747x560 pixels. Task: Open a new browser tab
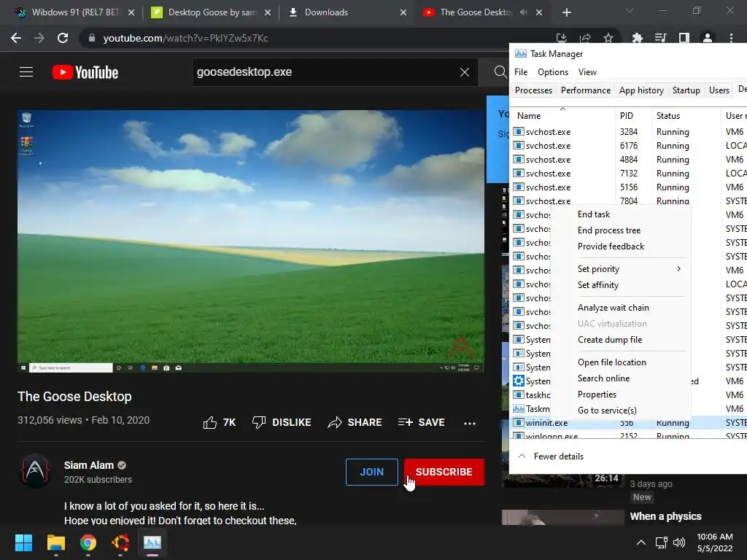566,12
